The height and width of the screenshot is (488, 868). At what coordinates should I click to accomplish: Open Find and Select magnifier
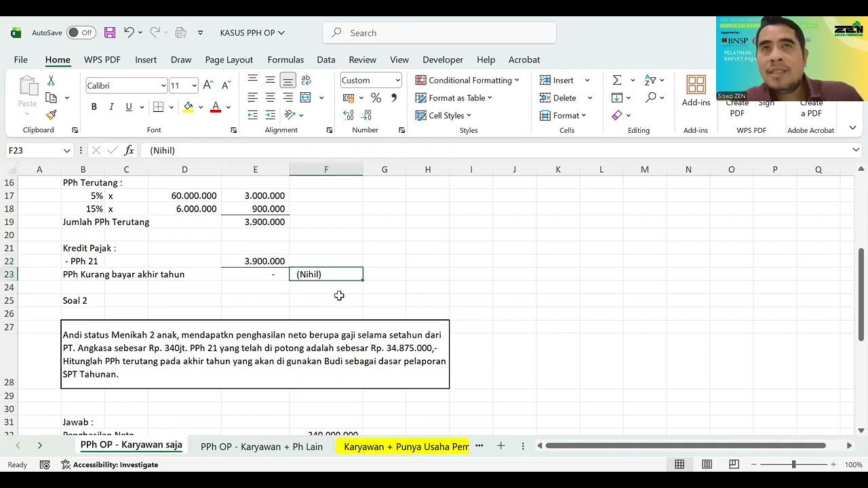pyautogui.click(x=650, y=98)
